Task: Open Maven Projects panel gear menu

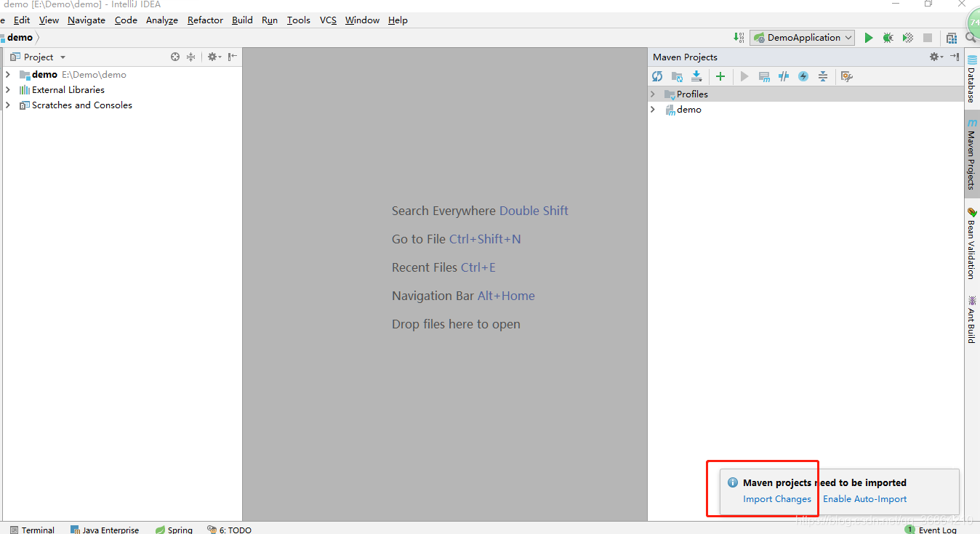Action: [x=936, y=57]
